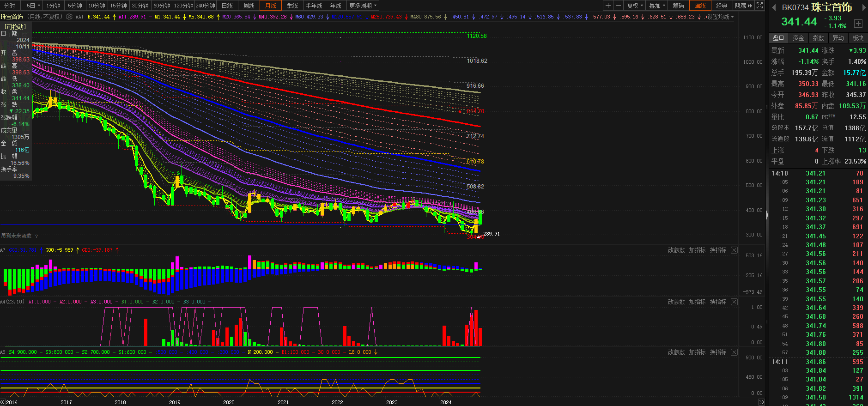Switch to 季线 quarterly chart

click(x=292, y=6)
